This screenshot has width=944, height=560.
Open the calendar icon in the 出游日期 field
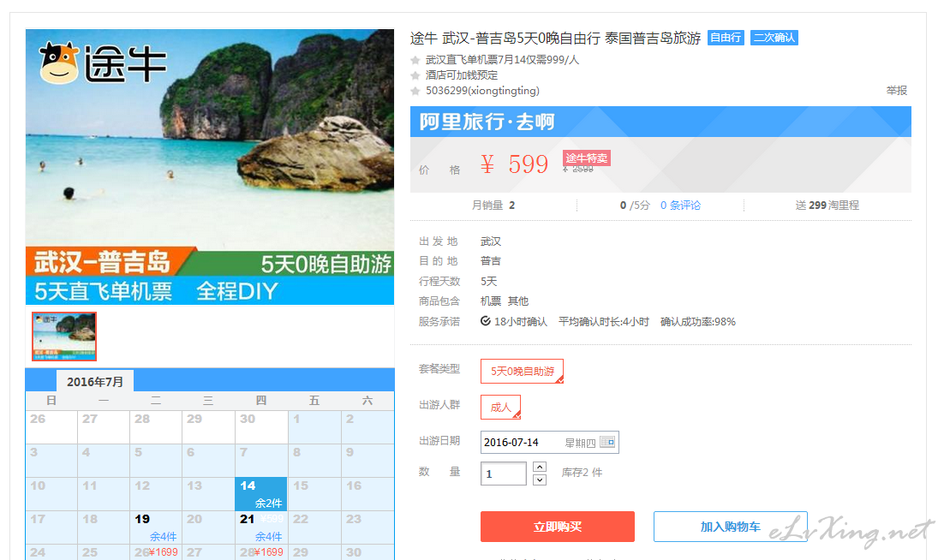coord(607,442)
